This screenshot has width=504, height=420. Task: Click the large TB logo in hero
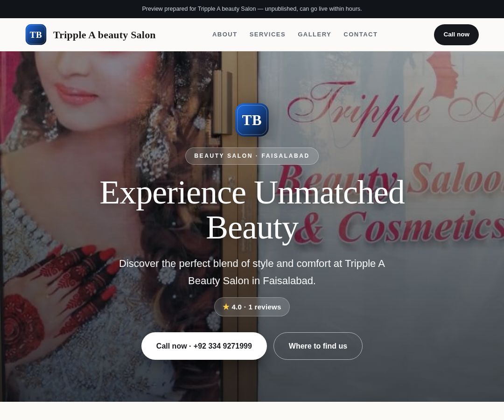[x=252, y=120]
